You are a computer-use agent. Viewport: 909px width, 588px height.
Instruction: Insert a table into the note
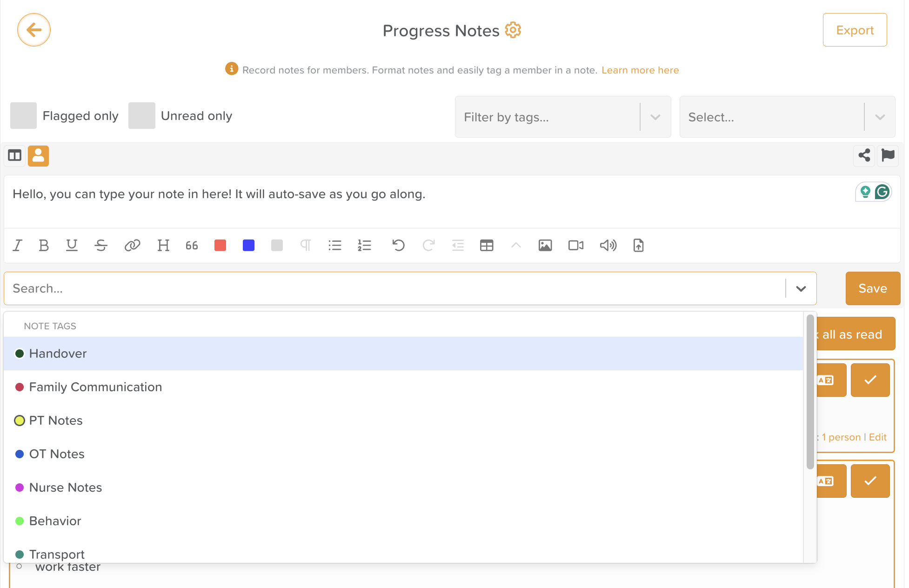[487, 245]
